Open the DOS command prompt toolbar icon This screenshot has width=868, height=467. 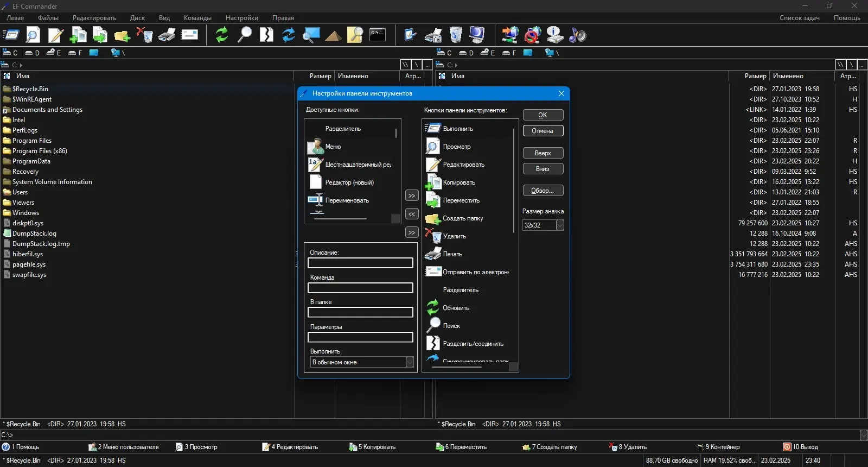click(x=378, y=35)
